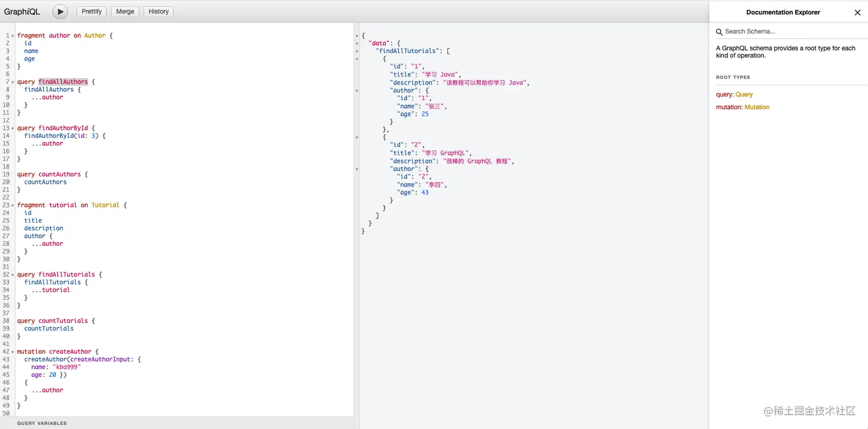868x429 pixels.
Task: Click the Documentation Explorer heading
Action: coord(783,12)
